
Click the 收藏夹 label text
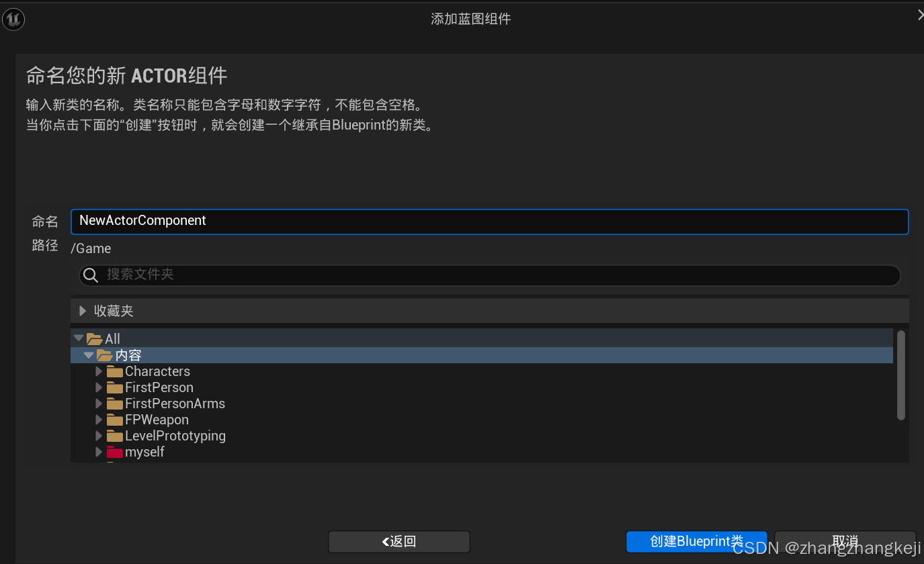114,311
